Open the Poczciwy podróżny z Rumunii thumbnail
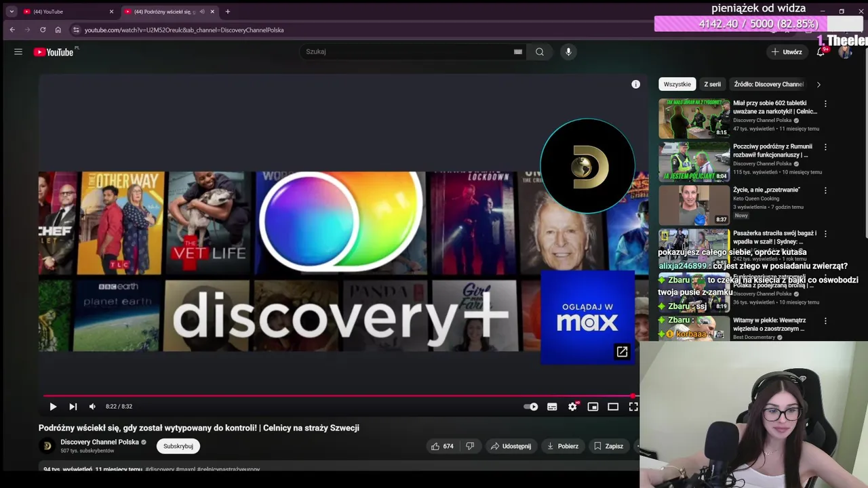 [694, 161]
